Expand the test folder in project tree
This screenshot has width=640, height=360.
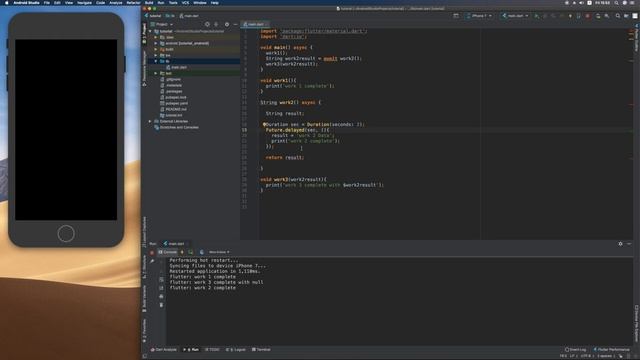156,73
